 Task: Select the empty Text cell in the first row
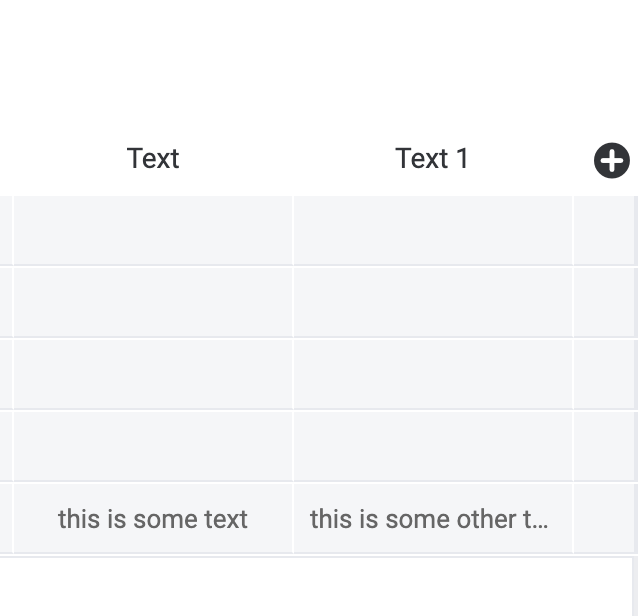[153, 231]
